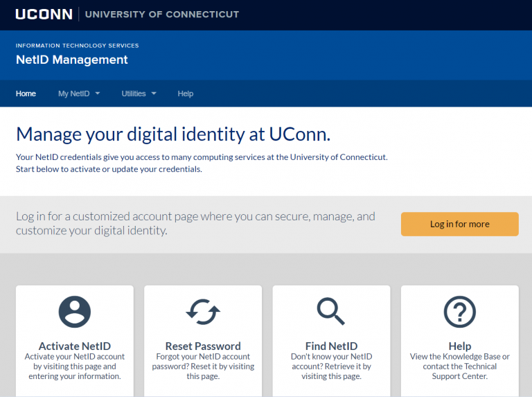Click the caret arrow beside Utilities
The height and width of the screenshot is (397, 532).
tap(154, 94)
